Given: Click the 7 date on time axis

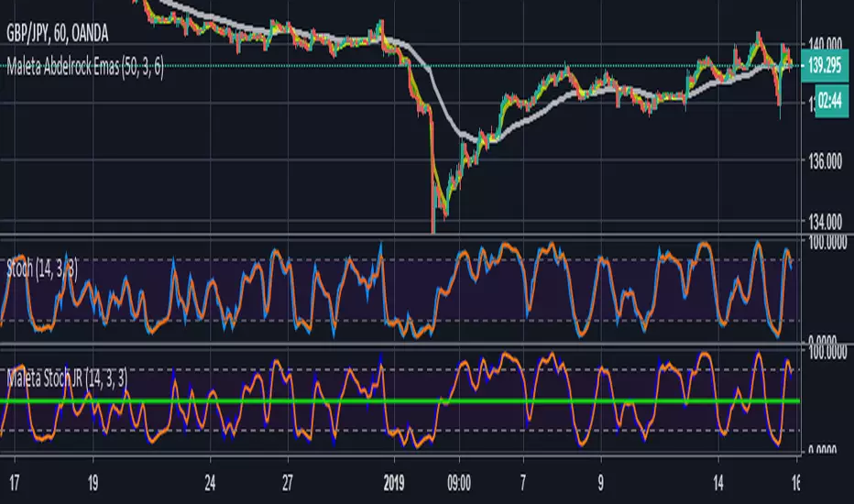Looking at the screenshot, I should pos(523,483).
